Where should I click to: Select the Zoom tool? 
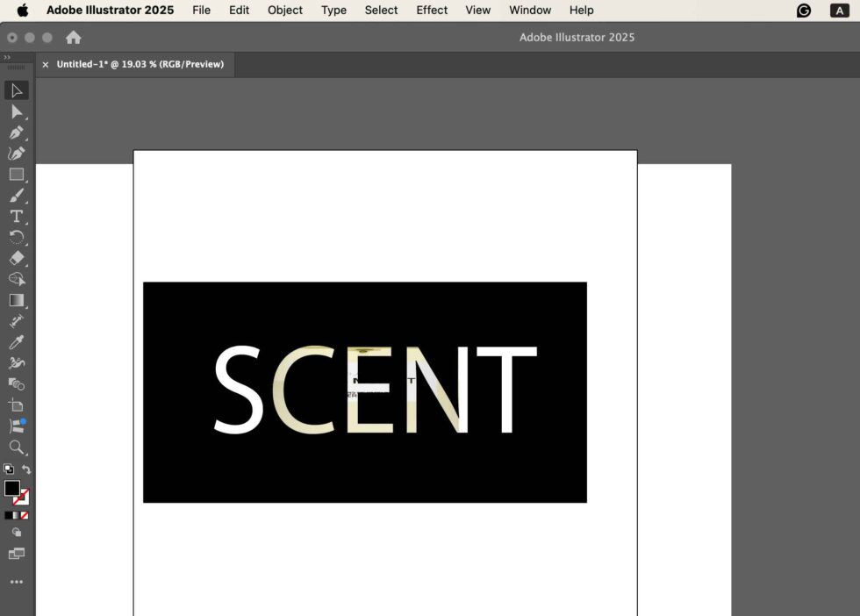click(x=16, y=448)
